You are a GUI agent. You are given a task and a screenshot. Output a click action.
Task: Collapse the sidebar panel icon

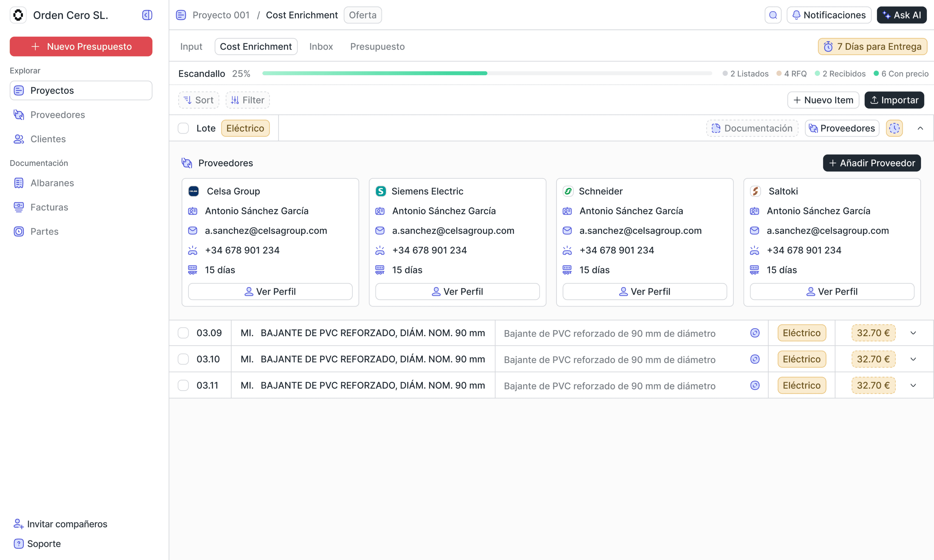point(147,15)
